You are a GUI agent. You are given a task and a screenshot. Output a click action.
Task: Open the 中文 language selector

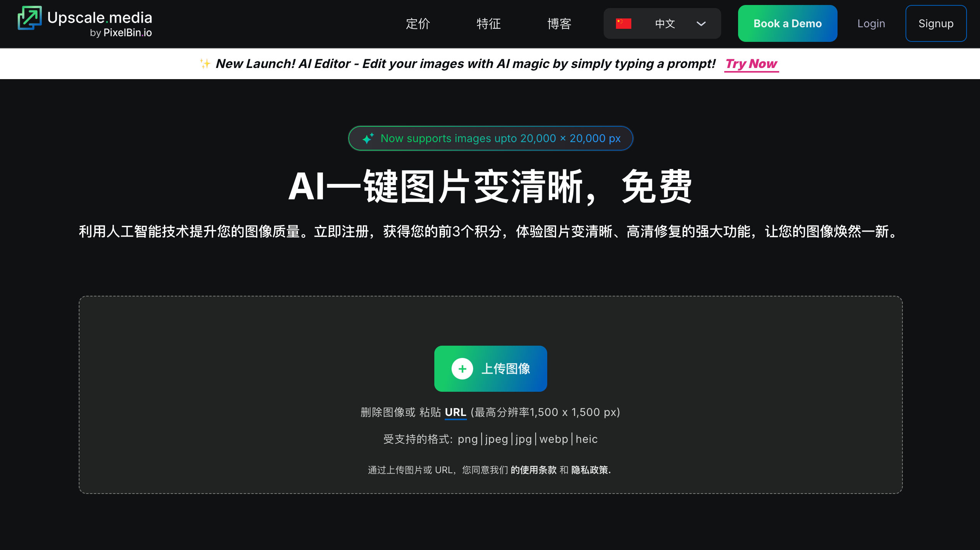tap(664, 23)
